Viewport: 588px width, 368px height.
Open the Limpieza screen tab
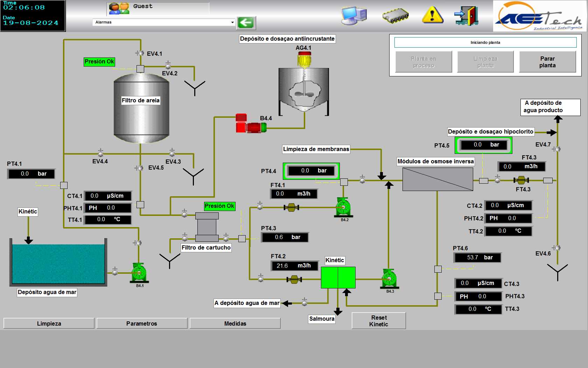49,323
